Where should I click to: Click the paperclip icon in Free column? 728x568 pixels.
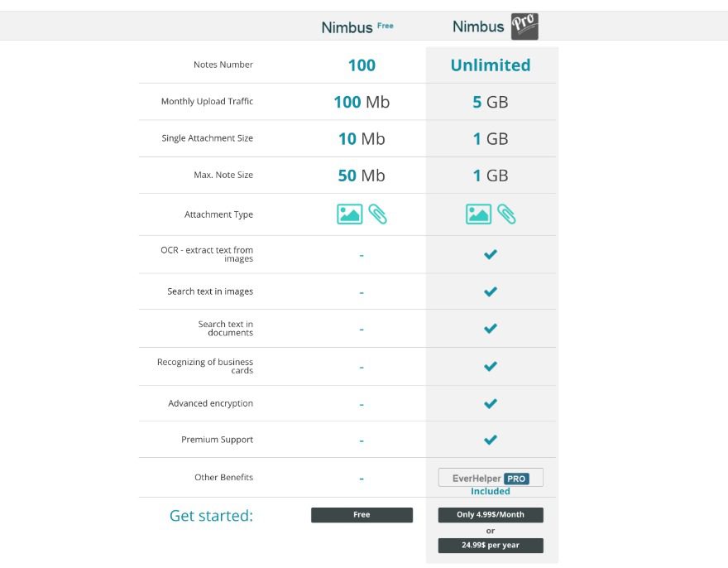coord(377,214)
